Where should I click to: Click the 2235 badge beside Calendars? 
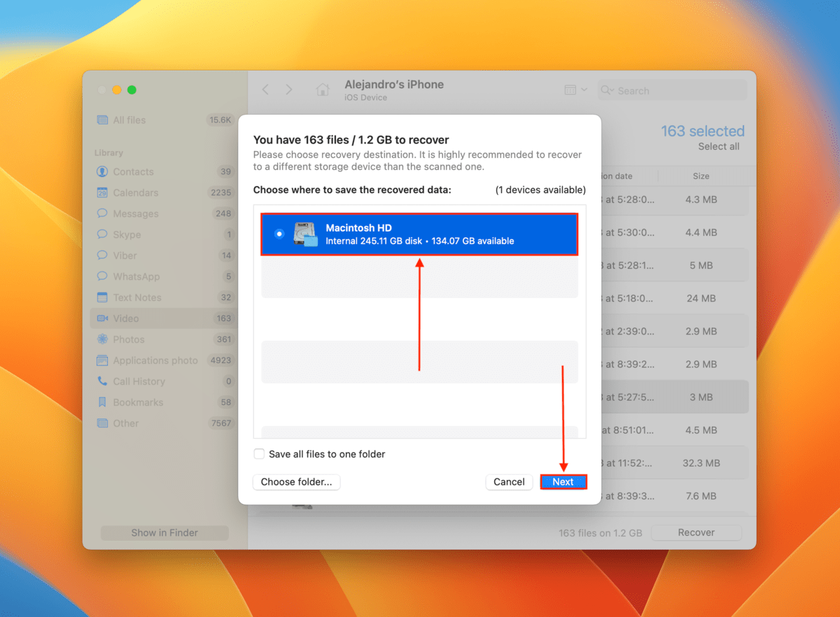[220, 192]
